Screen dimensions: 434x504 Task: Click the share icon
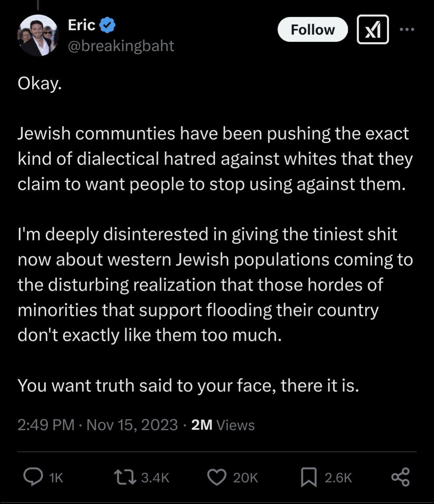pyautogui.click(x=400, y=477)
